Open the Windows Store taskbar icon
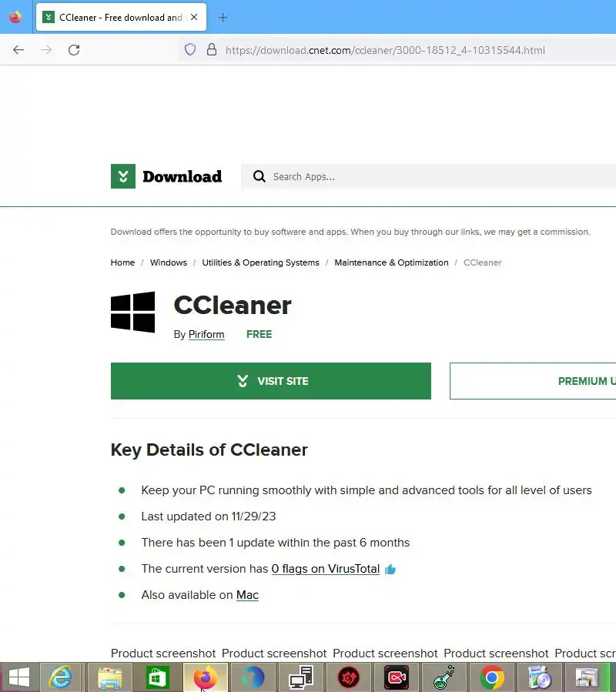 pos(157,677)
